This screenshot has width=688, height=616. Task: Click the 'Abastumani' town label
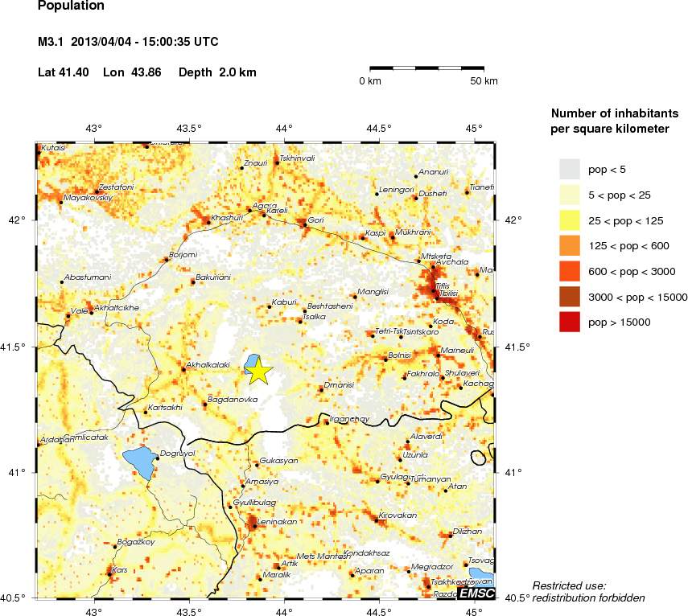tap(88, 277)
